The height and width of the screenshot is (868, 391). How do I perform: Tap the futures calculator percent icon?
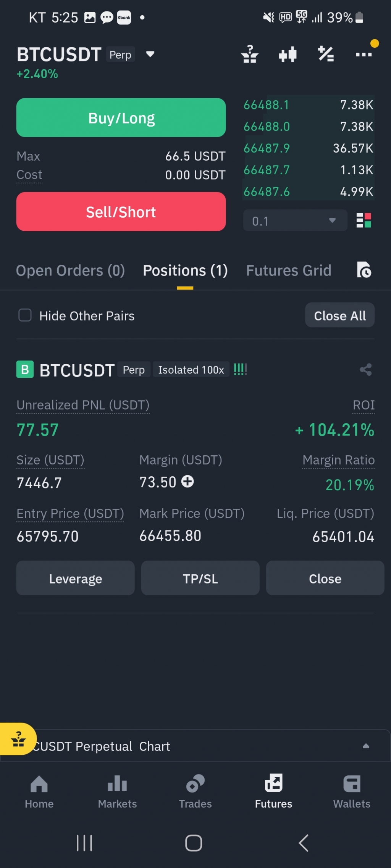326,54
